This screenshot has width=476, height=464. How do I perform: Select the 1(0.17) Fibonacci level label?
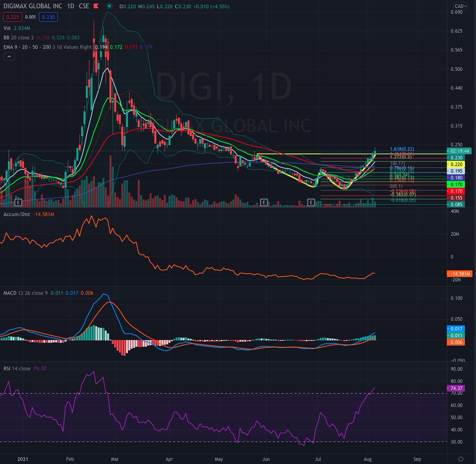[397, 163]
